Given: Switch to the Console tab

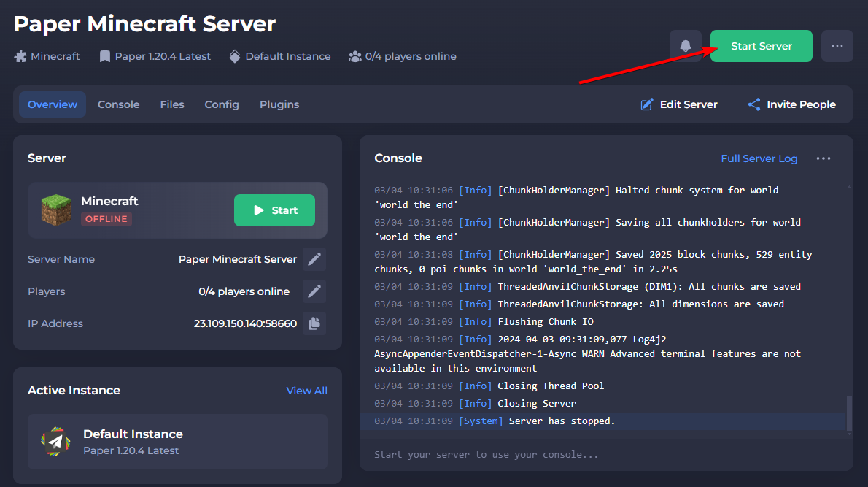Looking at the screenshot, I should [118, 104].
